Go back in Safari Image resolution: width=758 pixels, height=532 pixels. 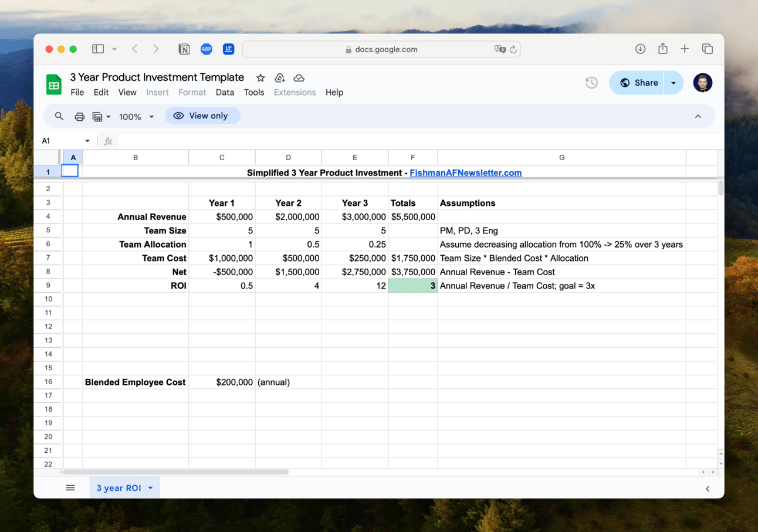tap(135, 49)
